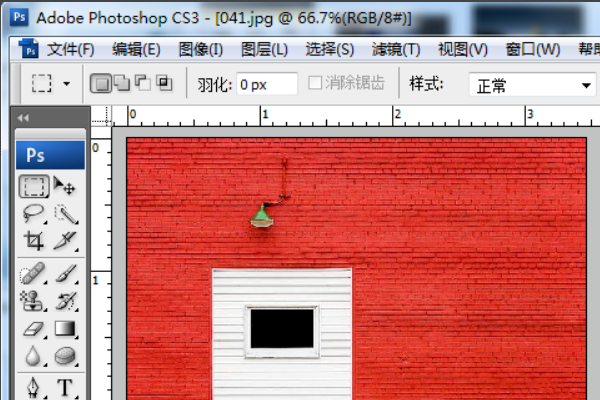The width and height of the screenshot is (600, 400).
Task: Select the Crop tool
Action: tap(34, 241)
